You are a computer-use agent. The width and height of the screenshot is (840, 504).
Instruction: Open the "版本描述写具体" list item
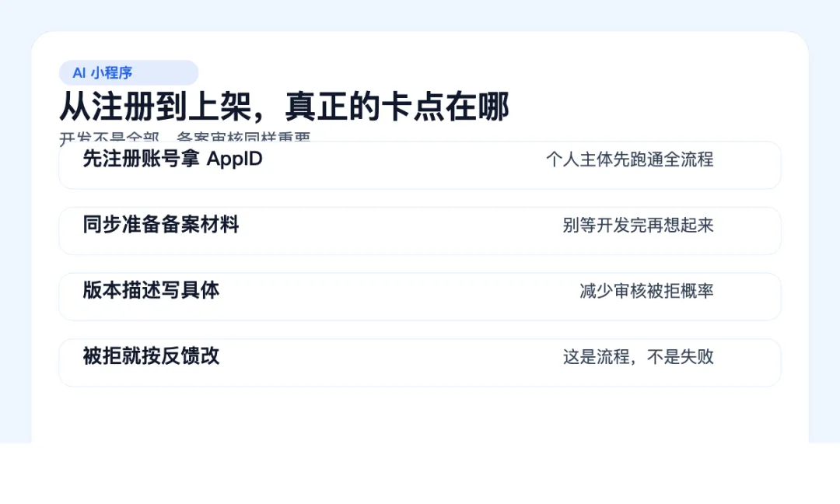419,297
